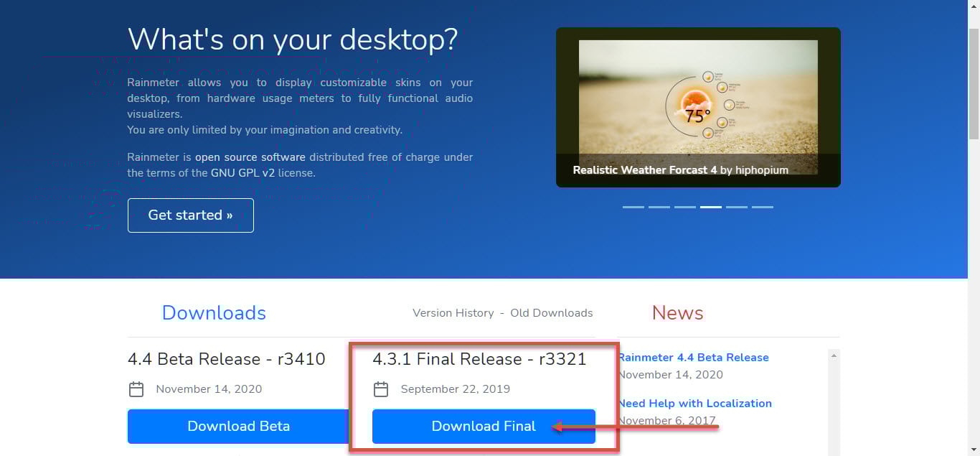Click the page's vertical scrollbar thumb
This screenshot has width=980, height=456.
click(974, 84)
